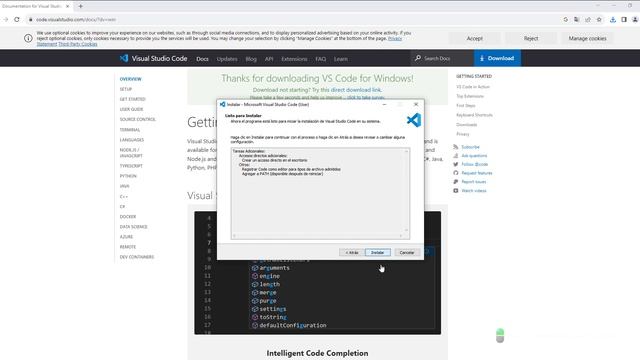This screenshot has width=640, height=360.
Task: Open Get Started in the sidebar
Action: click(132, 99)
